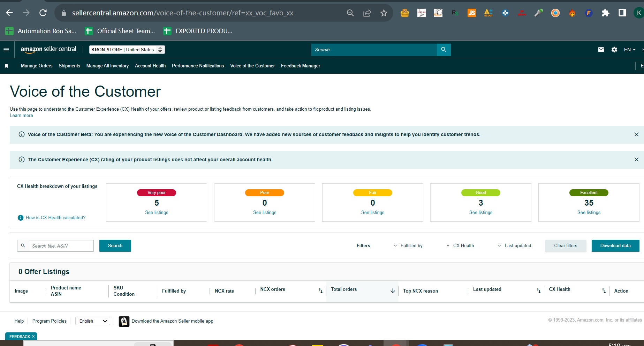The height and width of the screenshot is (346, 644).
Task: See listings under Fair
Action: click(x=373, y=213)
